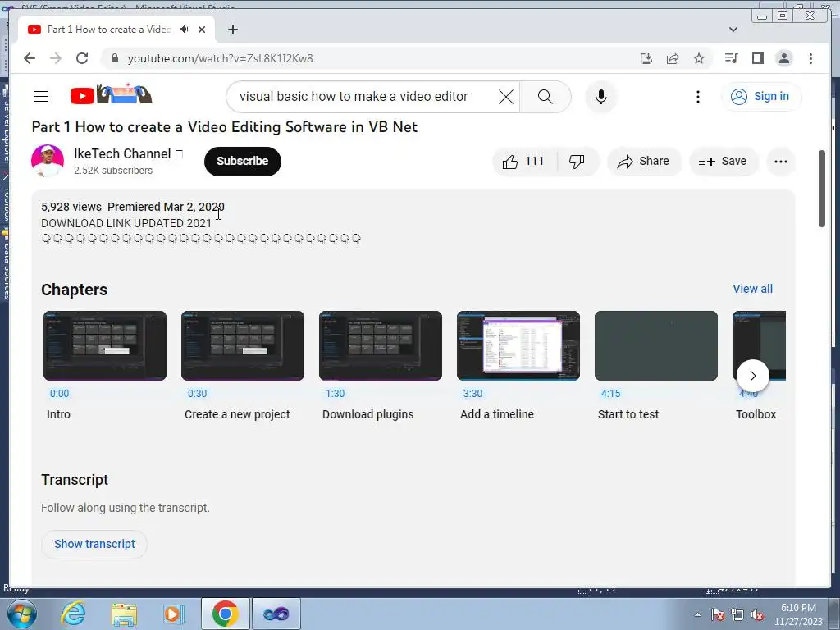Jump to 4:15 timestamp
This screenshot has width=840, height=630.
pyautogui.click(x=610, y=393)
